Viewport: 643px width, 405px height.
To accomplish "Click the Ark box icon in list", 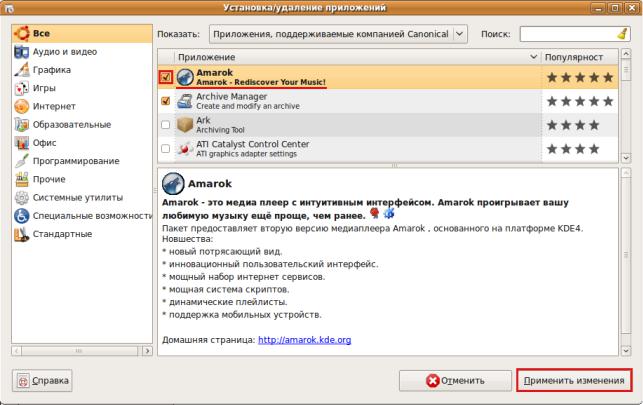I will pos(185,125).
